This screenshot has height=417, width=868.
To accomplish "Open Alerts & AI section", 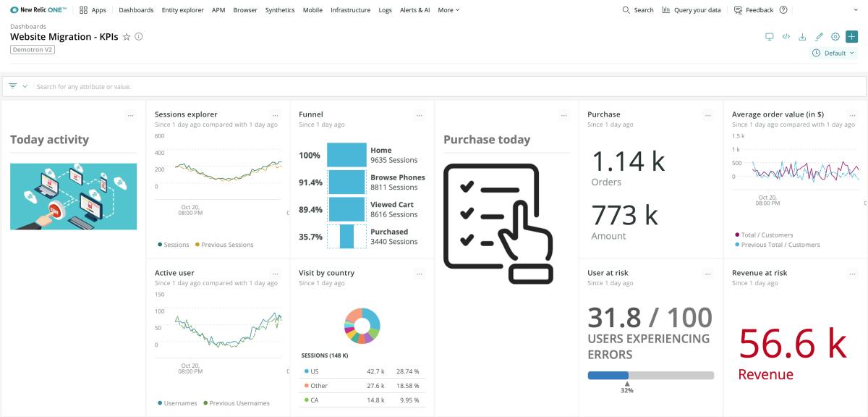I will [414, 10].
